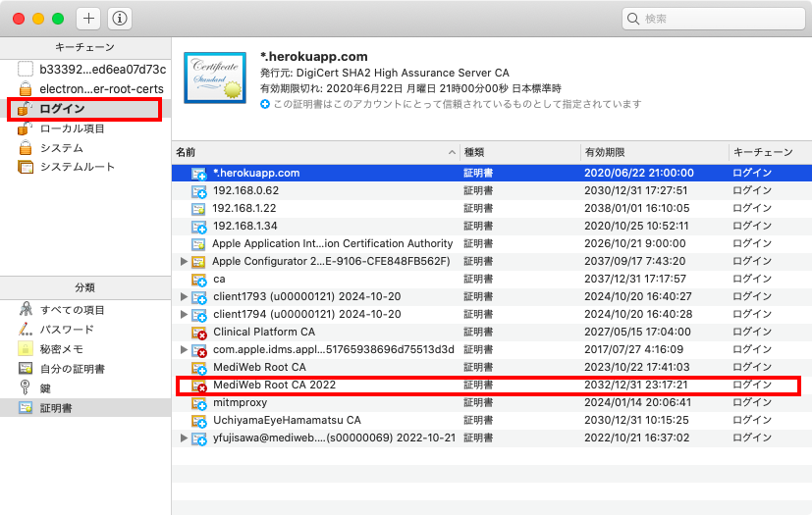Click the key icon beside 鍵

25,387
